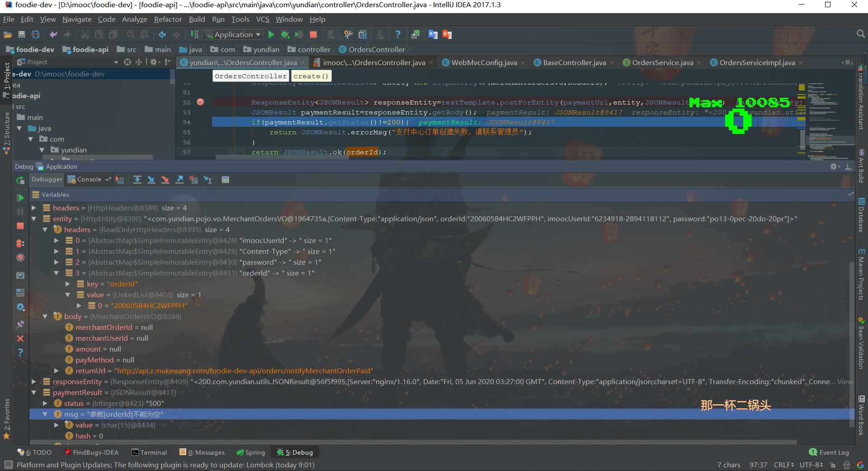Toggle Mute Breakpoints in the Debug panel
The height and width of the screenshot is (471, 868).
[x=20, y=257]
